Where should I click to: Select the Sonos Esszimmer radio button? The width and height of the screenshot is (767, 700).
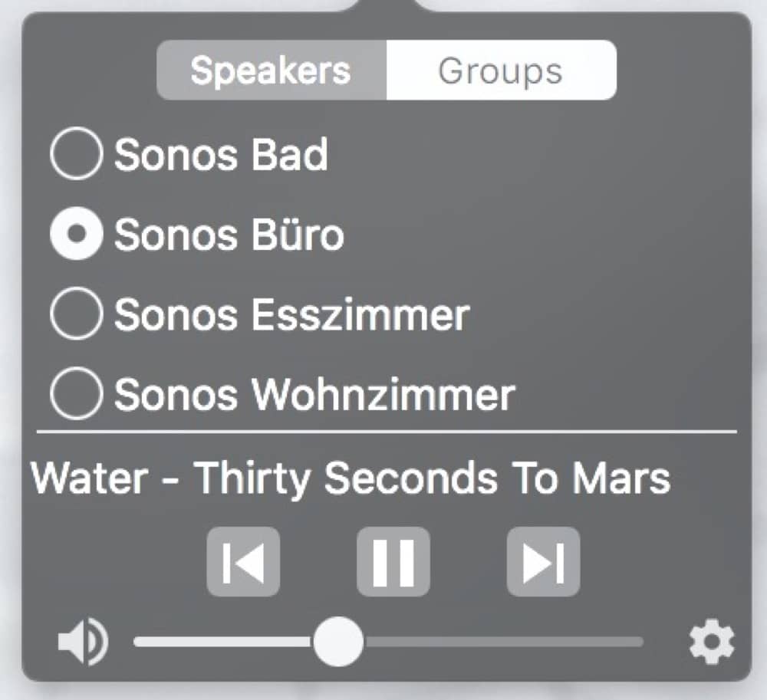coord(76,314)
